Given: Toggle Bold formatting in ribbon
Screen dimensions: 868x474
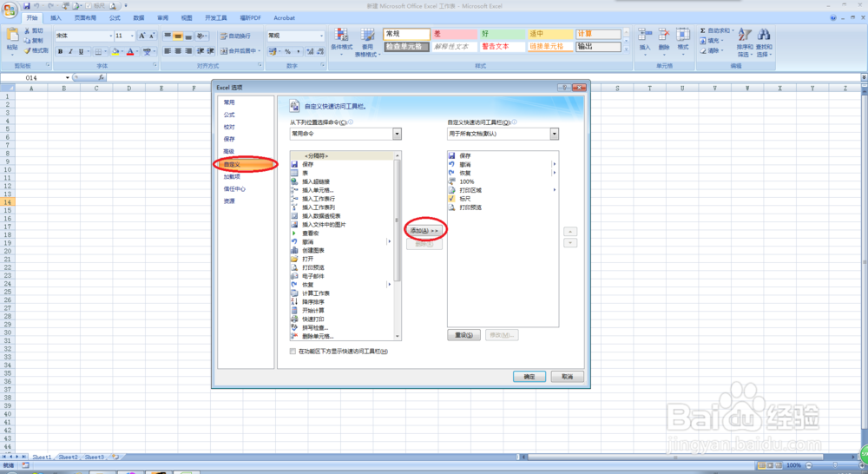Looking at the screenshot, I should pyautogui.click(x=61, y=51).
